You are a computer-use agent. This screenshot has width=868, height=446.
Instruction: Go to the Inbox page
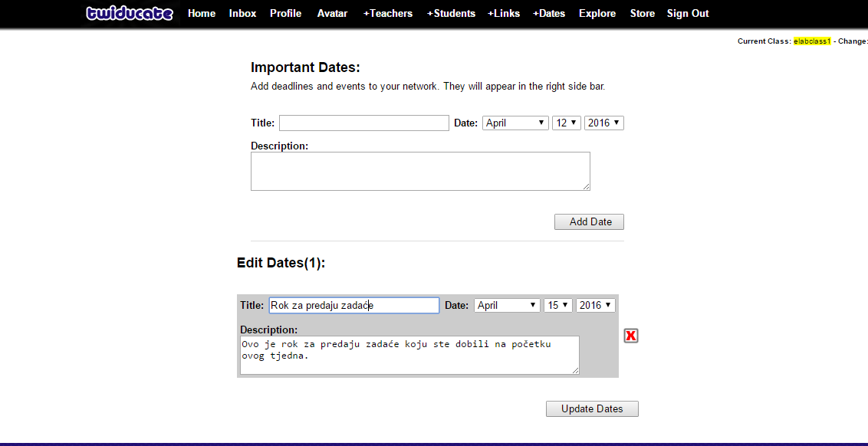(242, 14)
